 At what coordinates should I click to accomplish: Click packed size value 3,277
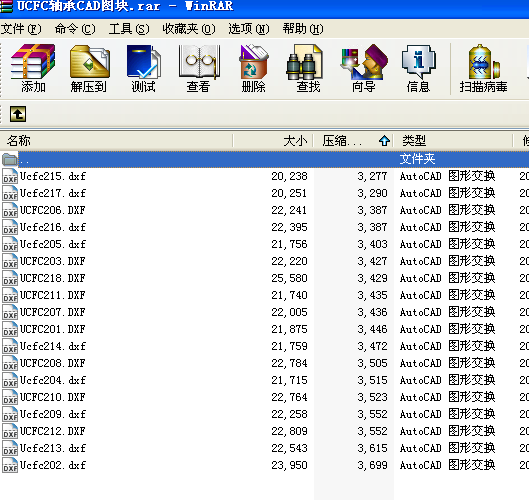[372, 176]
